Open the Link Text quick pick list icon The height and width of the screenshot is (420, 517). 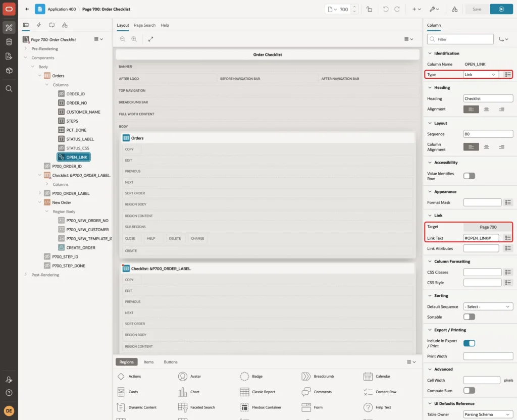coord(508,238)
